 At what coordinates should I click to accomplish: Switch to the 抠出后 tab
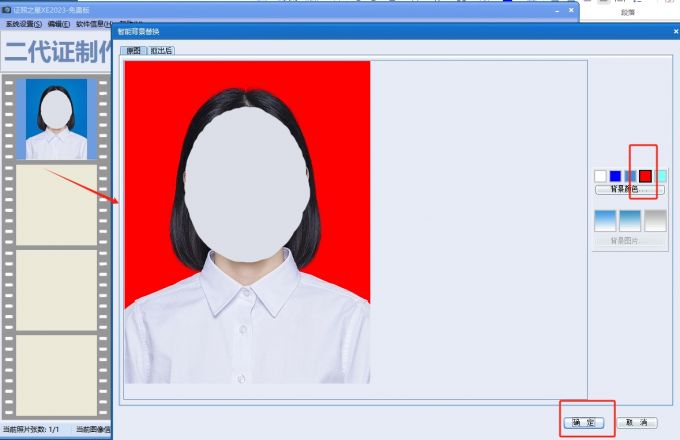tap(161, 50)
